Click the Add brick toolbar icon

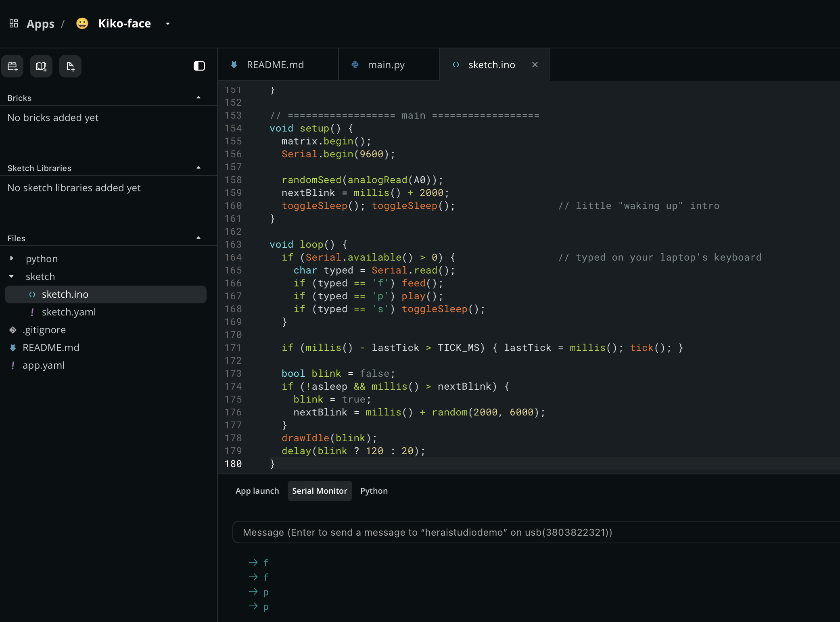(13, 66)
